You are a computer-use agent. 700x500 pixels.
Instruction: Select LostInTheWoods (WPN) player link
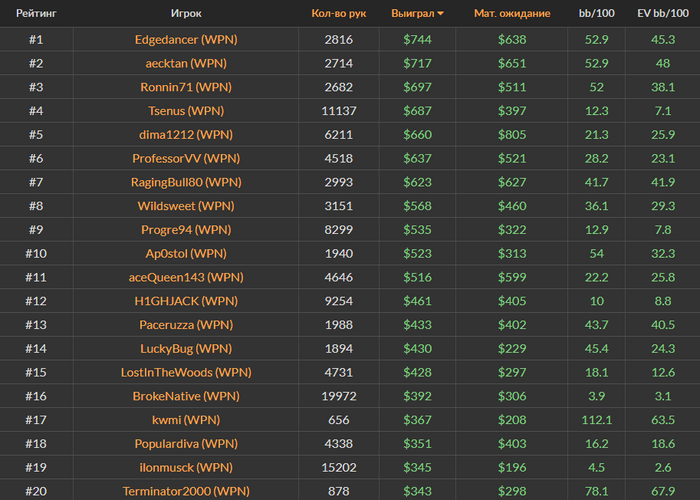[x=185, y=372]
